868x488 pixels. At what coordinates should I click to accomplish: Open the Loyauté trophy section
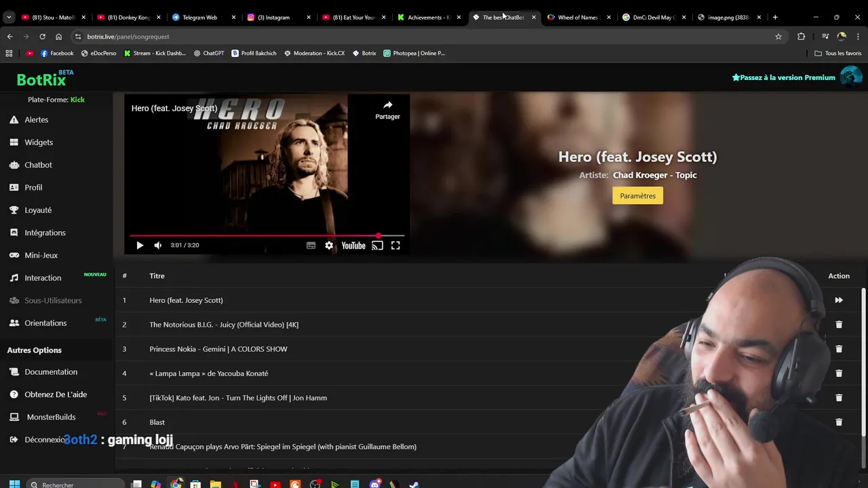pyautogui.click(x=38, y=210)
